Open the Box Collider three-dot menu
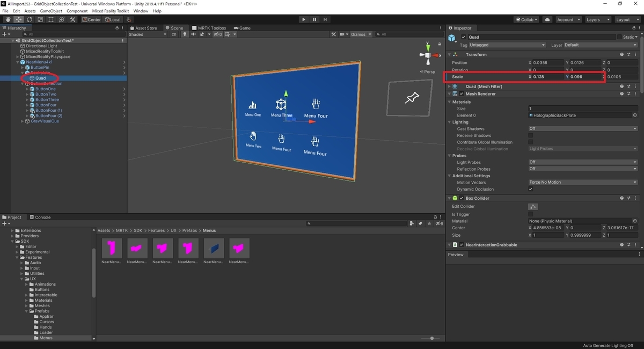This screenshot has width=644, height=349. (x=635, y=198)
